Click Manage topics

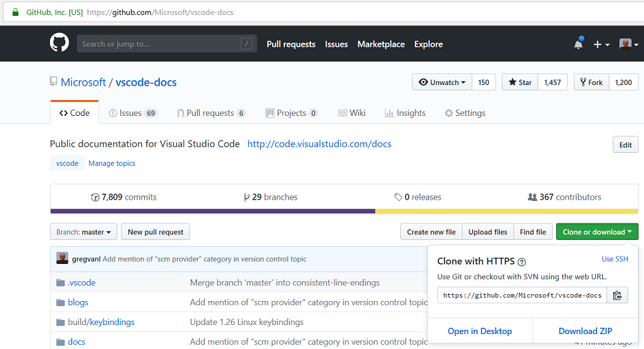point(112,163)
